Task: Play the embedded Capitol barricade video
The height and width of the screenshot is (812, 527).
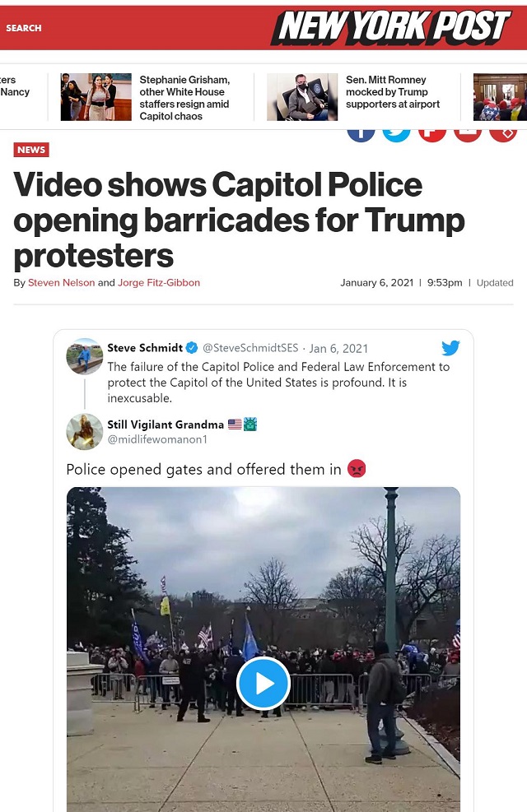Action: [263, 683]
